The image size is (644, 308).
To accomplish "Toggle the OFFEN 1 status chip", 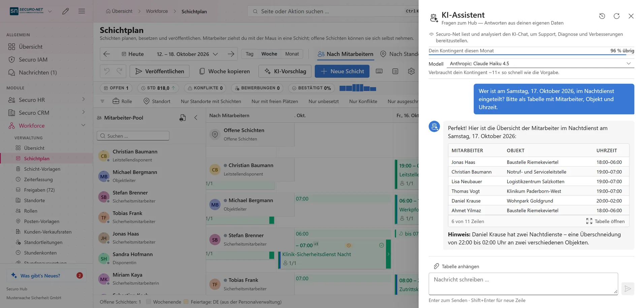I will pyautogui.click(x=116, y=88).
